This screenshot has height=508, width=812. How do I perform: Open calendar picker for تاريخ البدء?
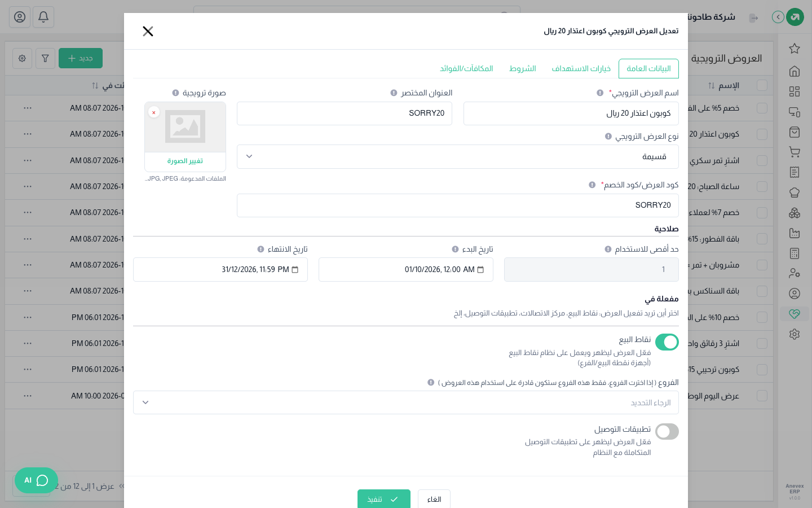tap(480, 270)
